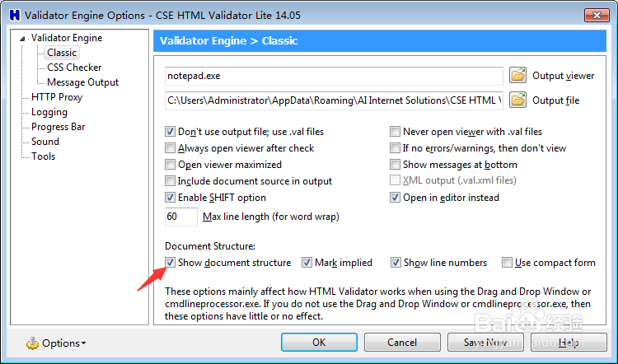Image resolution: width=618 pixels, height=364 pixels.
Task: Click the Output file folder icon
Action: coord(518,100)
